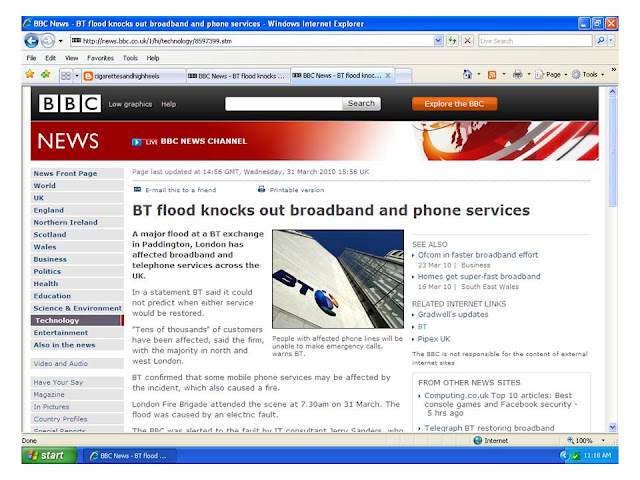Viewport: 640px width, 480px height.
Task: Click scrollbar down arrow
Action: (612, 427)
